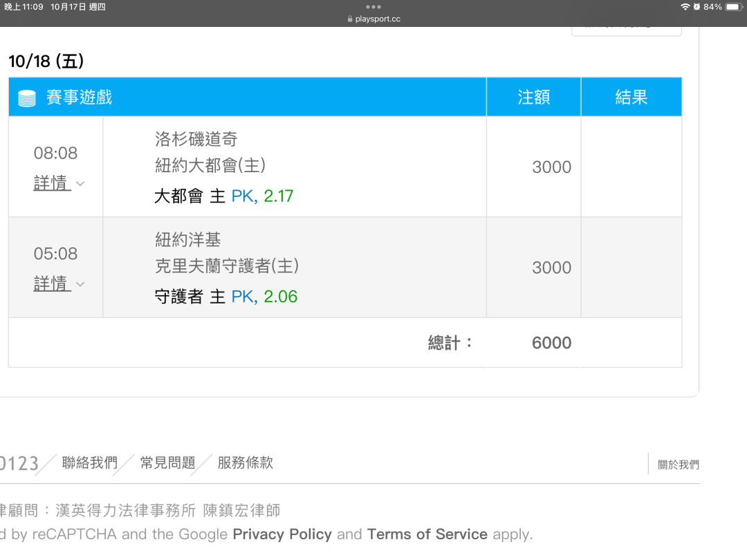Click the 注額 column header
Image resolution: width=747 pixels, height=560 pixels.
[x=533, y=97]
